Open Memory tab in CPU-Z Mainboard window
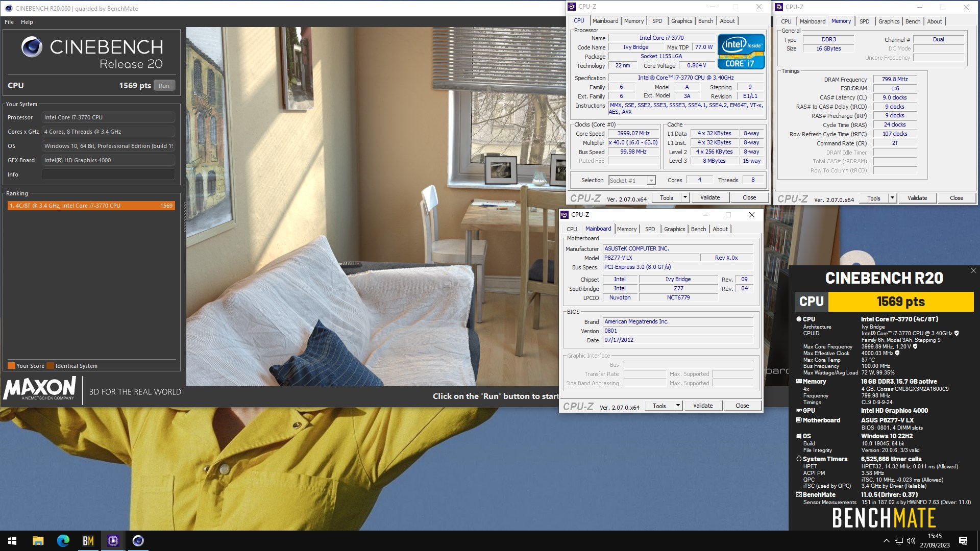 [627, 229]
